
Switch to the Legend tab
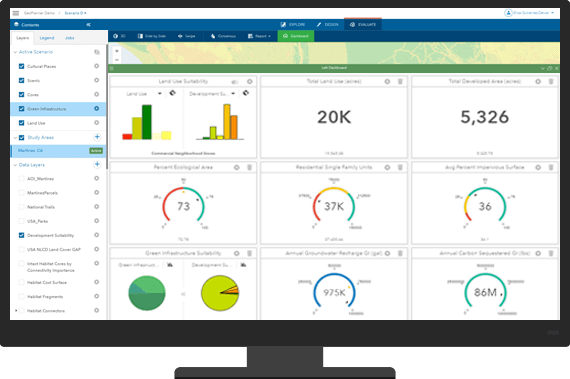click(x=47, y=38)
